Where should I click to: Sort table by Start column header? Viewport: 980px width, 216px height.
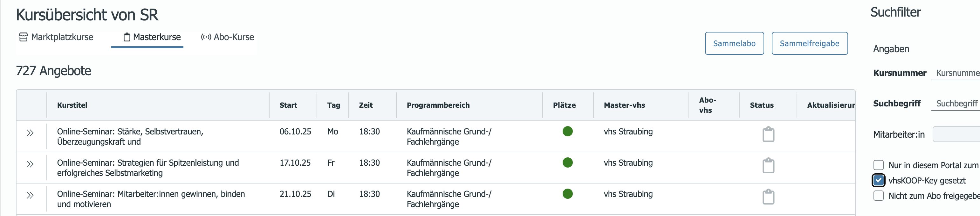point(288,105)
